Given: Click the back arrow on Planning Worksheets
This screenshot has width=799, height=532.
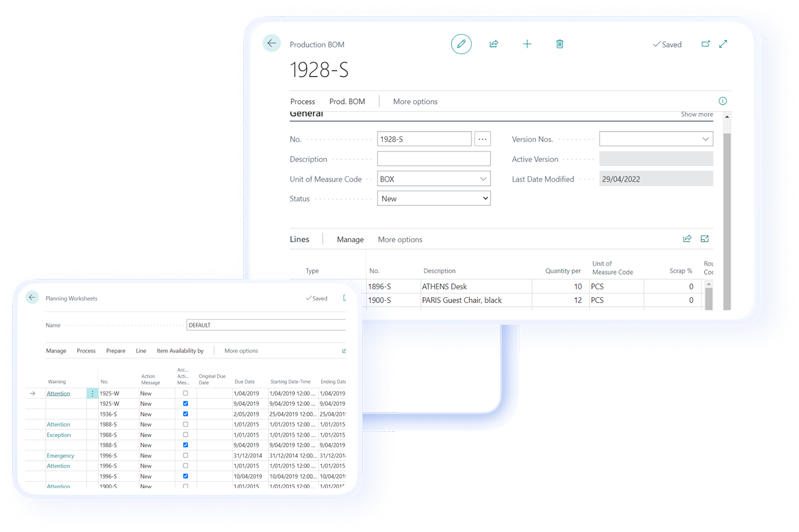Looking at the screenshot, I should [x=32, y=298].
